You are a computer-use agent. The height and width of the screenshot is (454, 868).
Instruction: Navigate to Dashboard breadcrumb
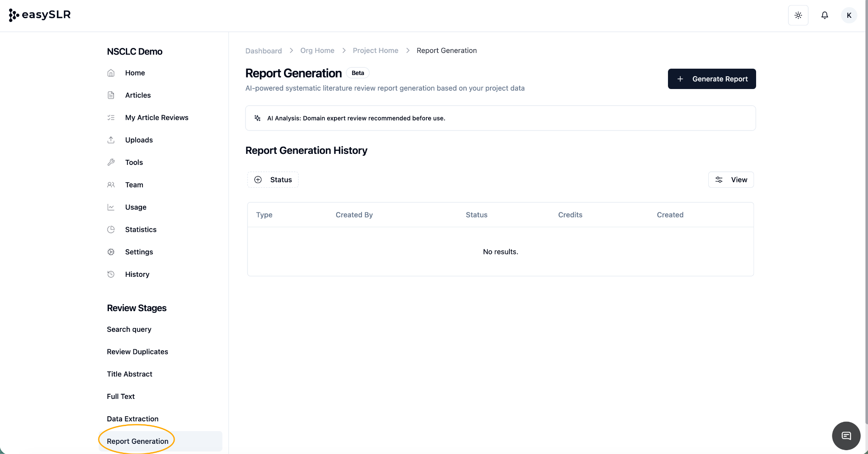tap(263, 51)
